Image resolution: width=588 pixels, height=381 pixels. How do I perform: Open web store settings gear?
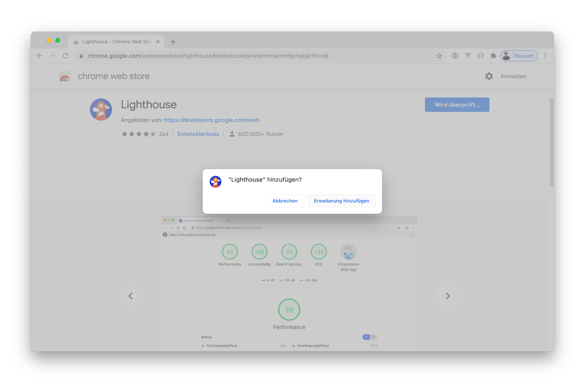click(489, 76)
